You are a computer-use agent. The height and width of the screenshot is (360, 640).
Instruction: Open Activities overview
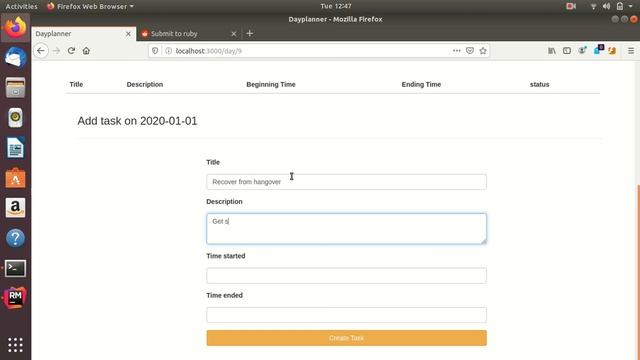pyautogui.click(x=21, y=6)
